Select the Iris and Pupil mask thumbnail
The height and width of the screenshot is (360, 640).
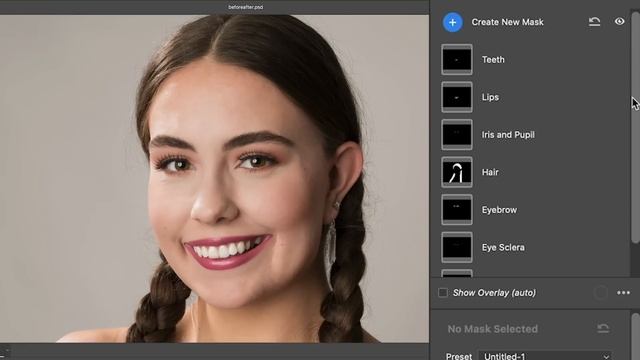[457, 135]
